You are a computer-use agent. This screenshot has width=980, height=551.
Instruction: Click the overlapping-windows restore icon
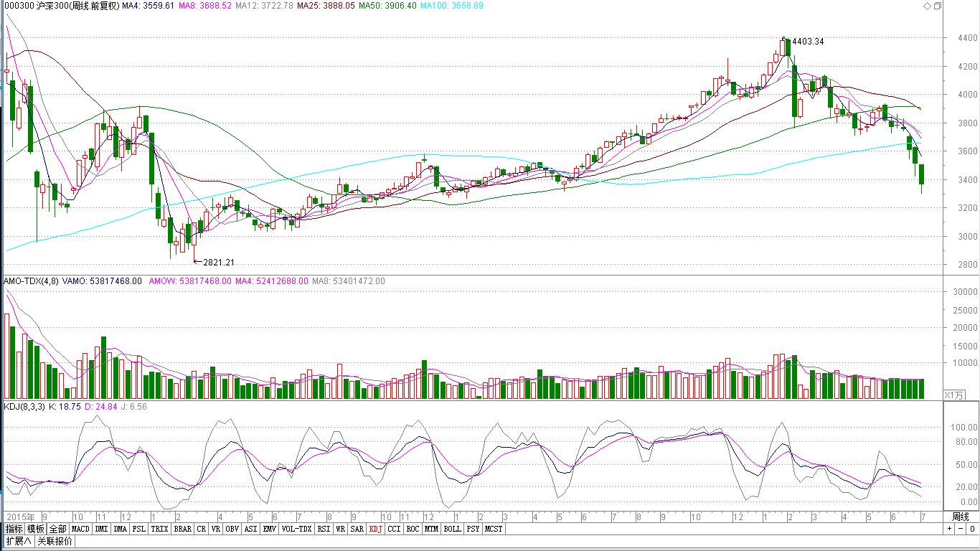[x=937, y=6]
